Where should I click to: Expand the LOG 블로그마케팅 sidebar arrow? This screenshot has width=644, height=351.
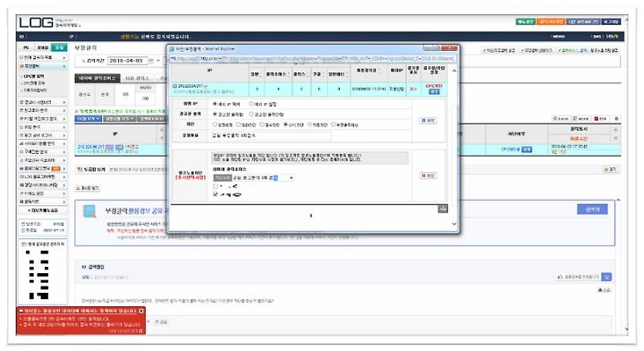[x=64, y=176]
